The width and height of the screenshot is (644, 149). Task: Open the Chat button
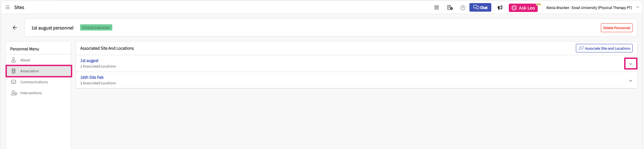(x=480, y=8)
